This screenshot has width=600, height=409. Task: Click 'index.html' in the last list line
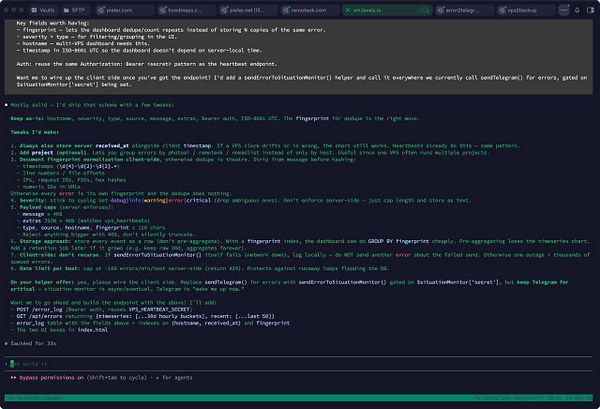coord(93,330)
